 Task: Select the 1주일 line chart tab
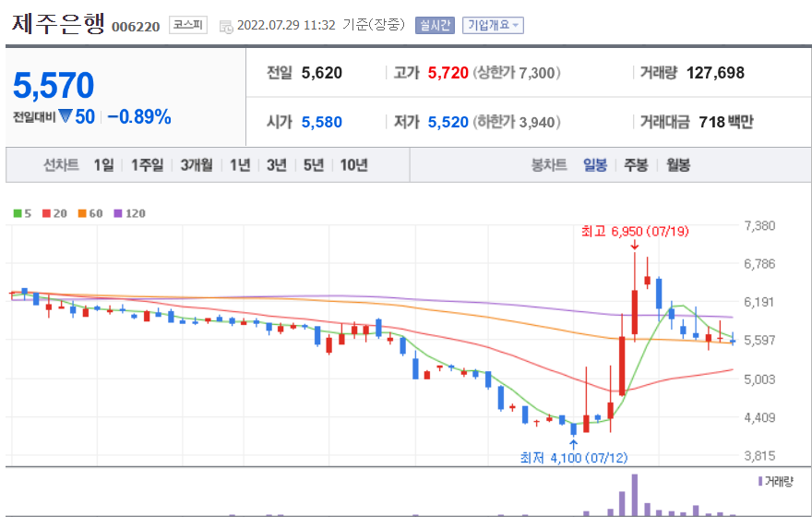(147, 164)
